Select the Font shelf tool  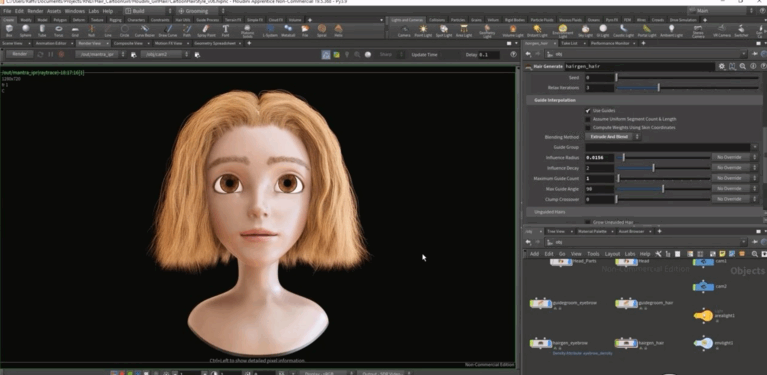point(226,30)
